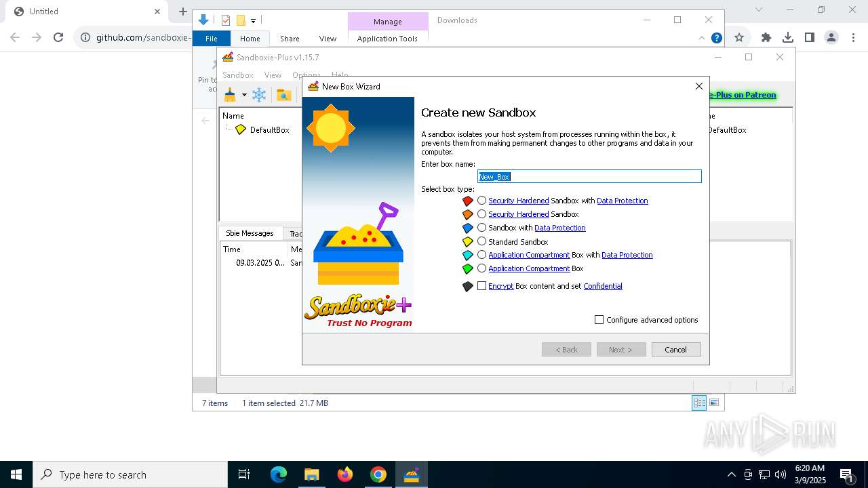Choose Sandbox with Data Protection radio

pyautogui.click(x=481, y=228)
